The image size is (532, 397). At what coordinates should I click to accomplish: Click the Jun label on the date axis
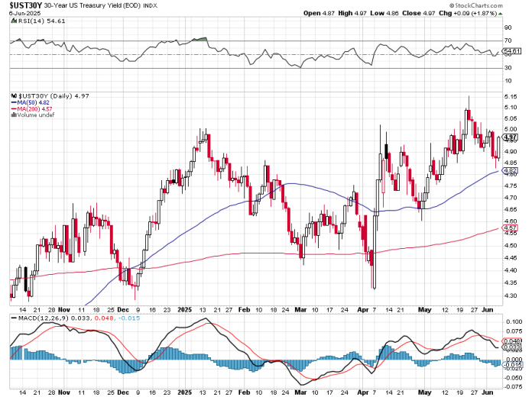tap(488, 311)
